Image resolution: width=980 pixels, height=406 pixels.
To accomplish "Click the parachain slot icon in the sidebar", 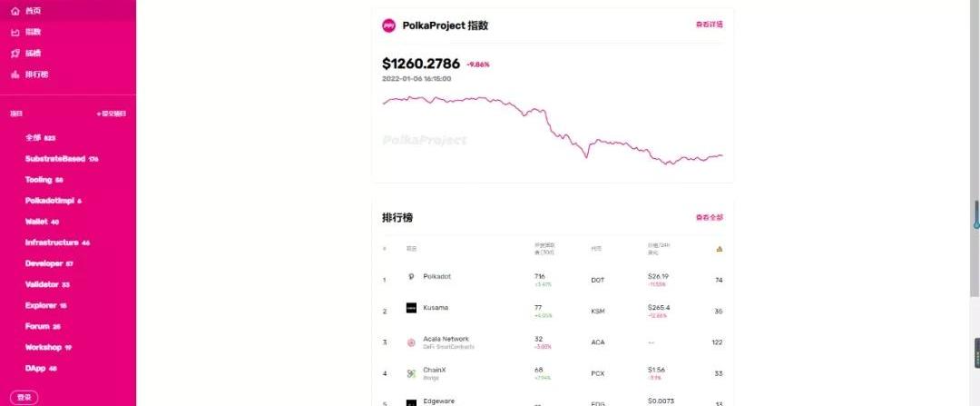I will 15,53.
